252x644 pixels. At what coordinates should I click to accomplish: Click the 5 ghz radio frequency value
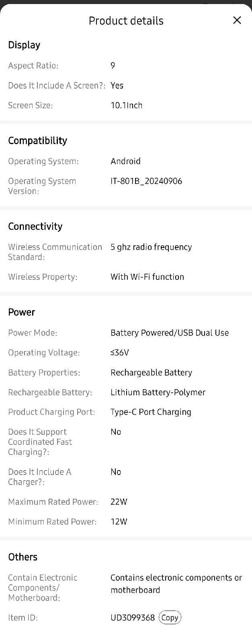[151, 247]
